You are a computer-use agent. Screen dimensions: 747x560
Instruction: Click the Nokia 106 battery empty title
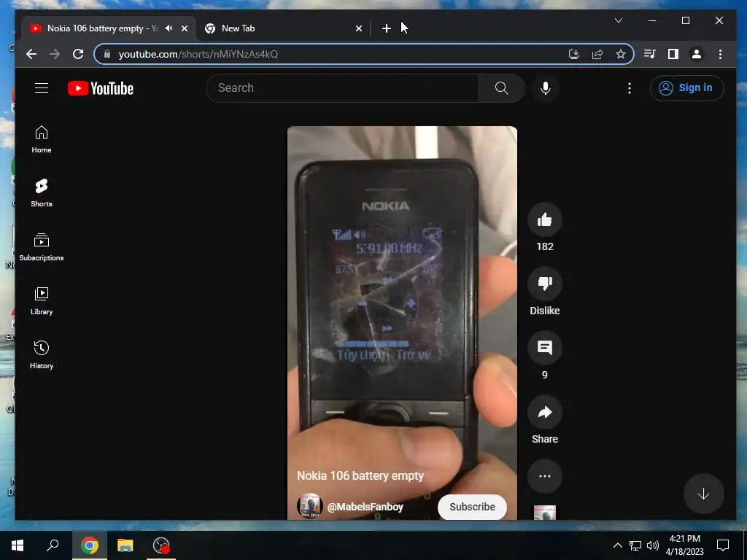(360, 475)
